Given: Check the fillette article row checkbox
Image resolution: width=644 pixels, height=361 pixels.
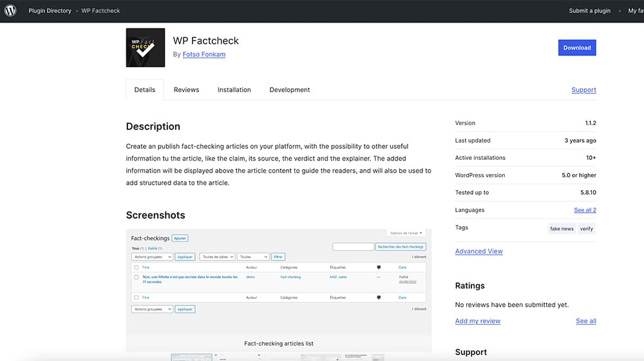Looking at the screenshot, I should pos(137,277).
